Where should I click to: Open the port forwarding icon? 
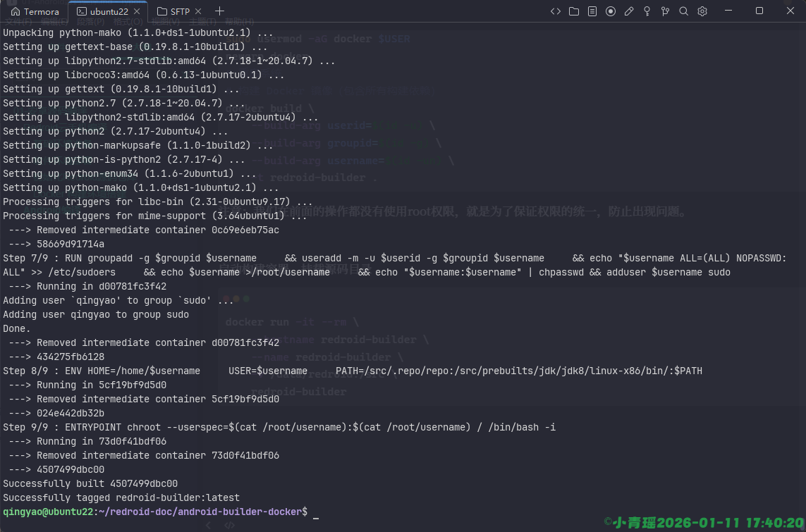point(664,11)
